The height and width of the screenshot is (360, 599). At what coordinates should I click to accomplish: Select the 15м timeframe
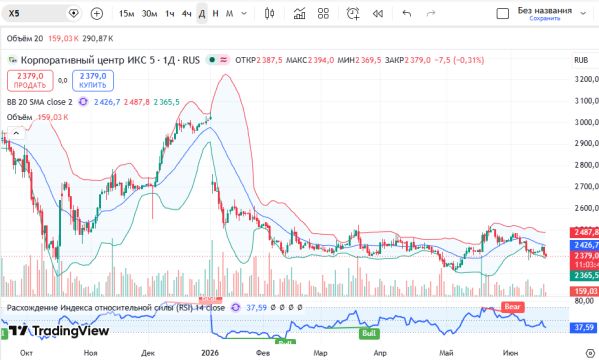(127, 14)
